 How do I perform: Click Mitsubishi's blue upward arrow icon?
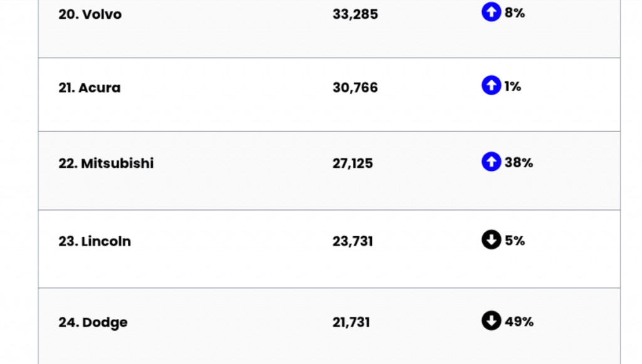[x=491, y=162]
